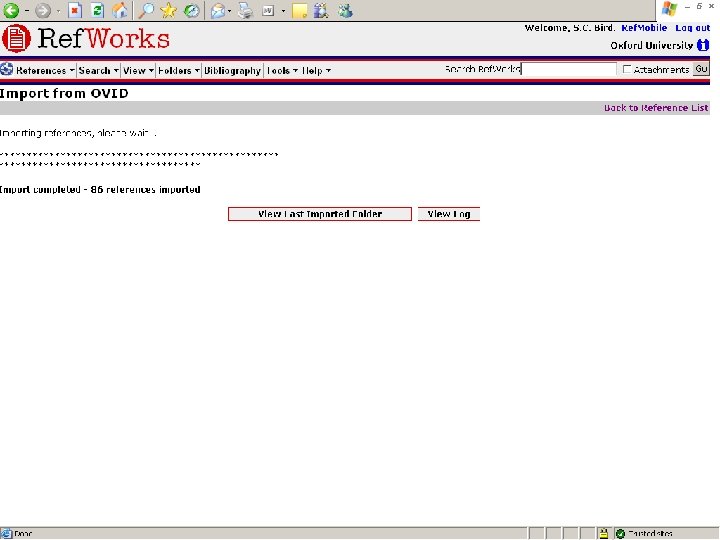
Task: Click the yellow note toolbar icon
Action: (x=299, y=11)
